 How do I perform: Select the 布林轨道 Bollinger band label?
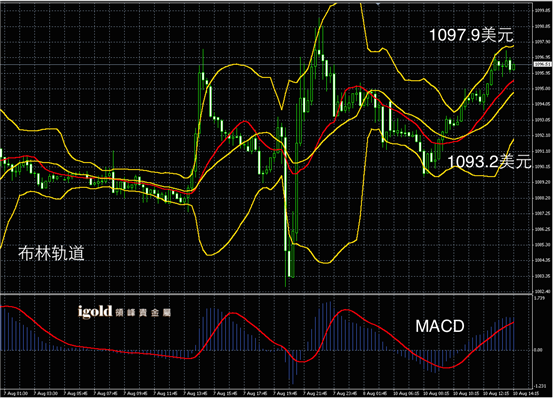[51, 253]
